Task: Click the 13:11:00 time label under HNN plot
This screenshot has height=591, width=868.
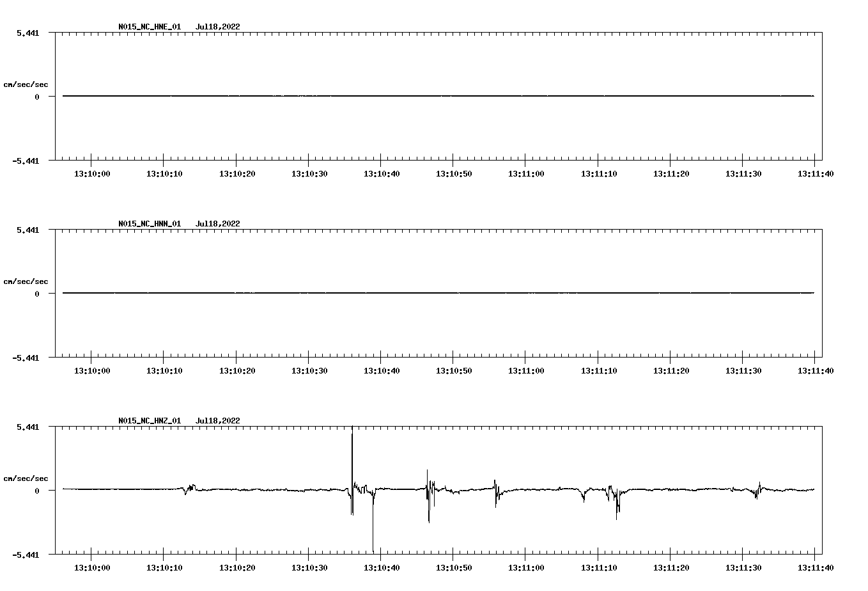Action: pos(526,370)
